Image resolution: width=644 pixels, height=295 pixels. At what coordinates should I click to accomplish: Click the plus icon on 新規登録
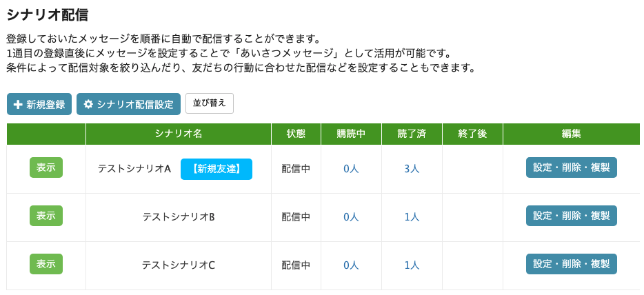pyautogui.click(x=18, y=105)
